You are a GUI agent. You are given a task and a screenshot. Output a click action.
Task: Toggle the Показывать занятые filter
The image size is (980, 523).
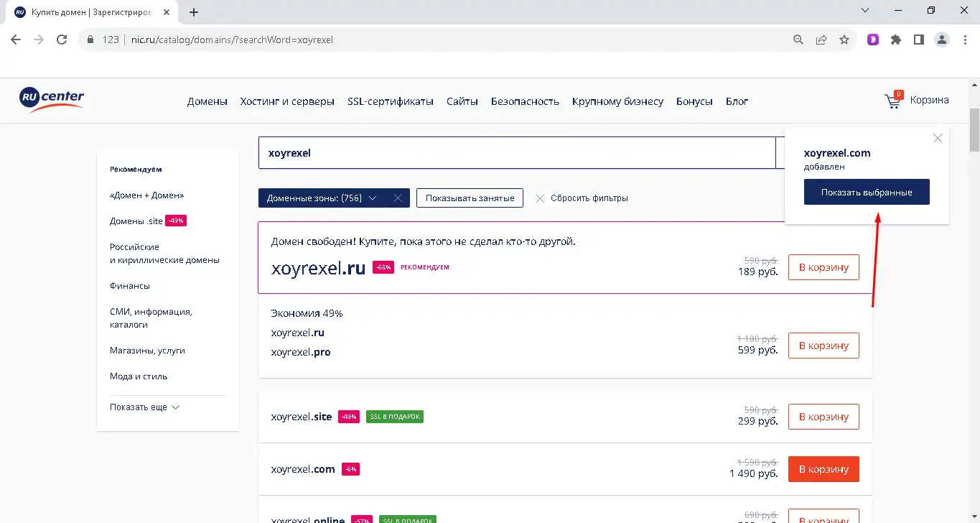470,198
